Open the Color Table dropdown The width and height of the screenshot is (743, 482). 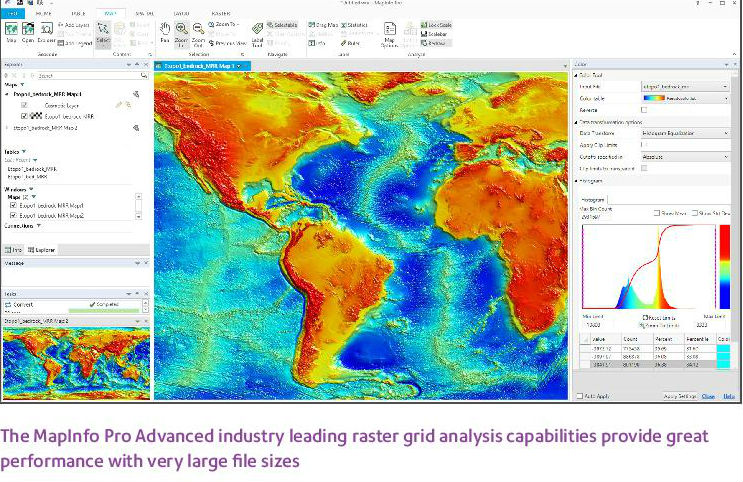pyautogui.click(x=685, y=99)
